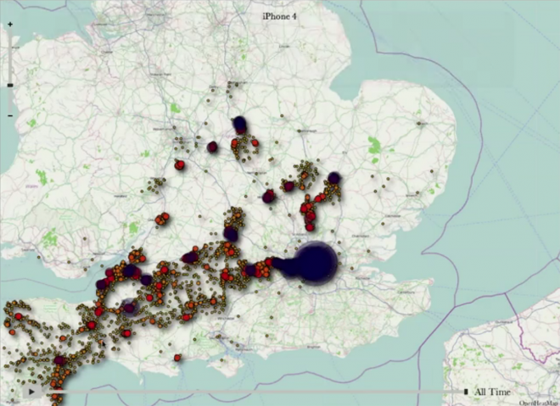Viewport: 560px width, 406px height.
Task: Click the All Time label
Action: [492, 392]
